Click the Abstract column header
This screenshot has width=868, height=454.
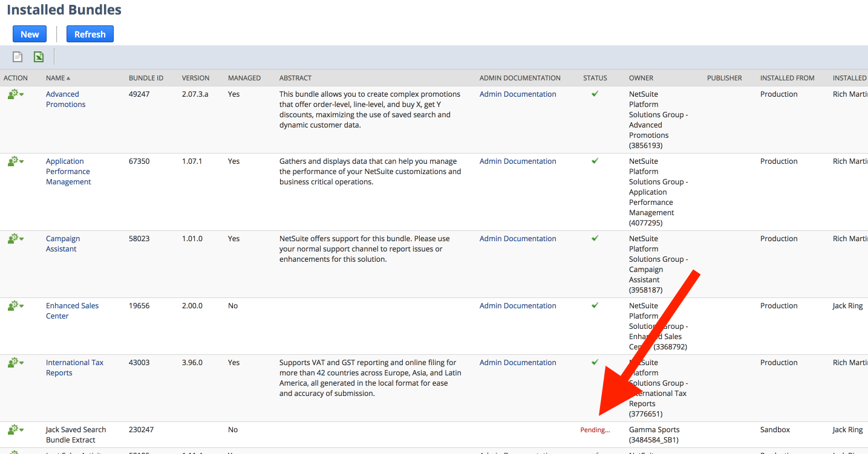point(295,78)
